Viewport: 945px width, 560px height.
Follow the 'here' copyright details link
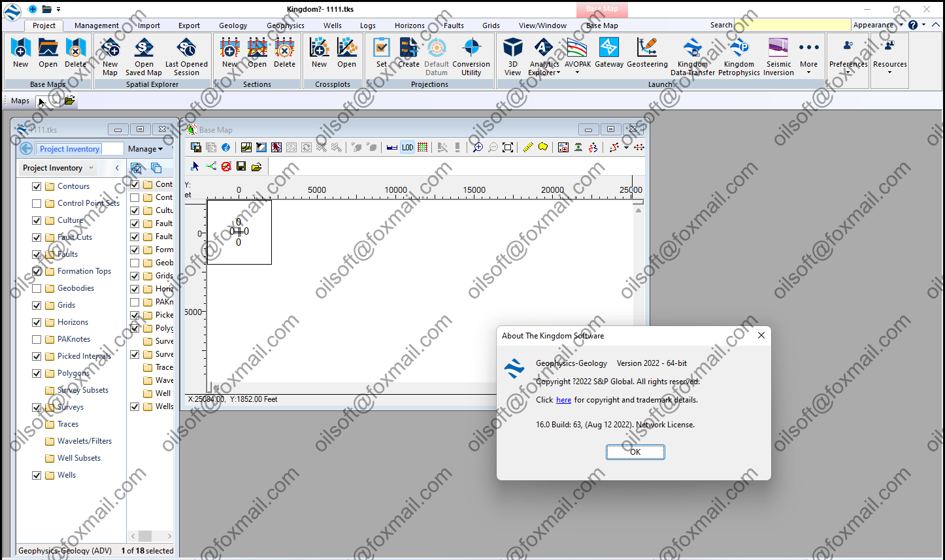coord(563,400)
